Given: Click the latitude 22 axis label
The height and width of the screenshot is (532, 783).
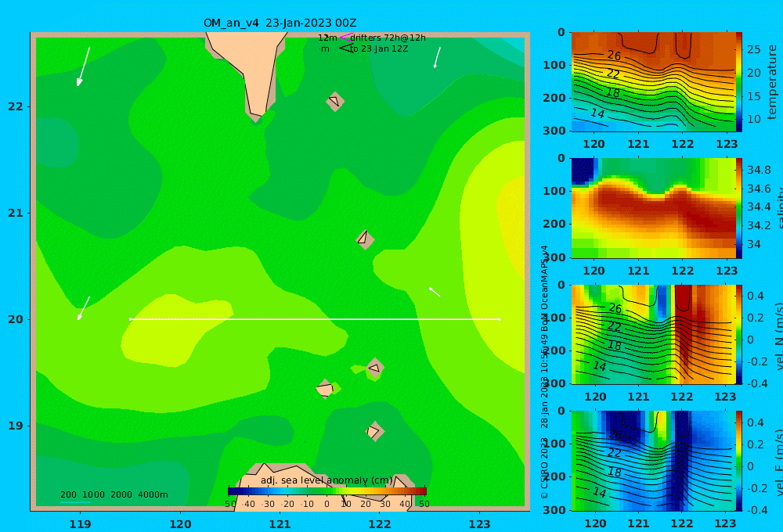Looking at the screenshot, I should 16,106.
